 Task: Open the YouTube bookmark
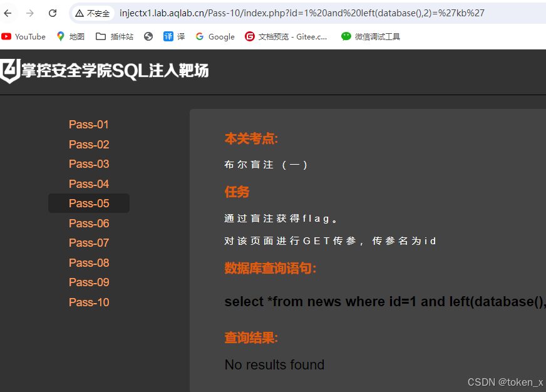[x=23, y=36]
